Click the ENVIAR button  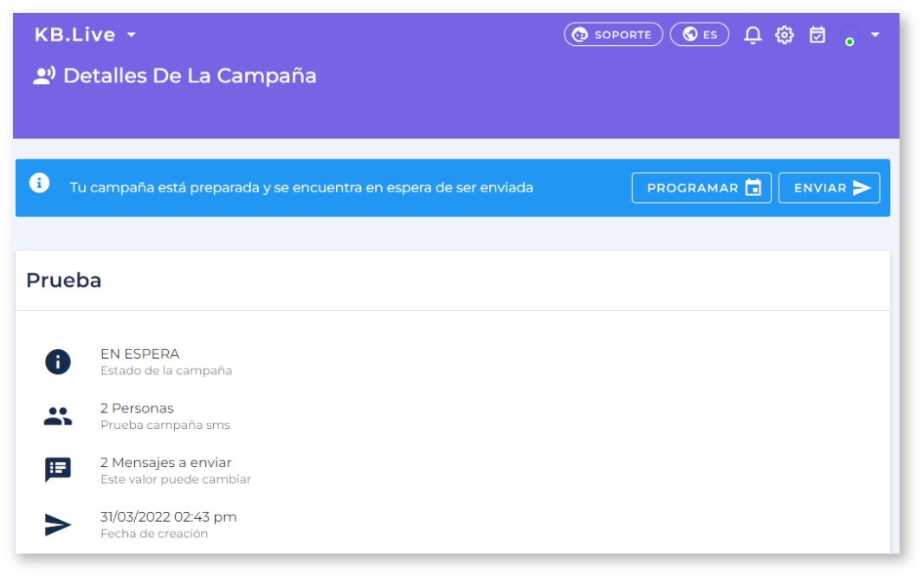pos(830,187)
